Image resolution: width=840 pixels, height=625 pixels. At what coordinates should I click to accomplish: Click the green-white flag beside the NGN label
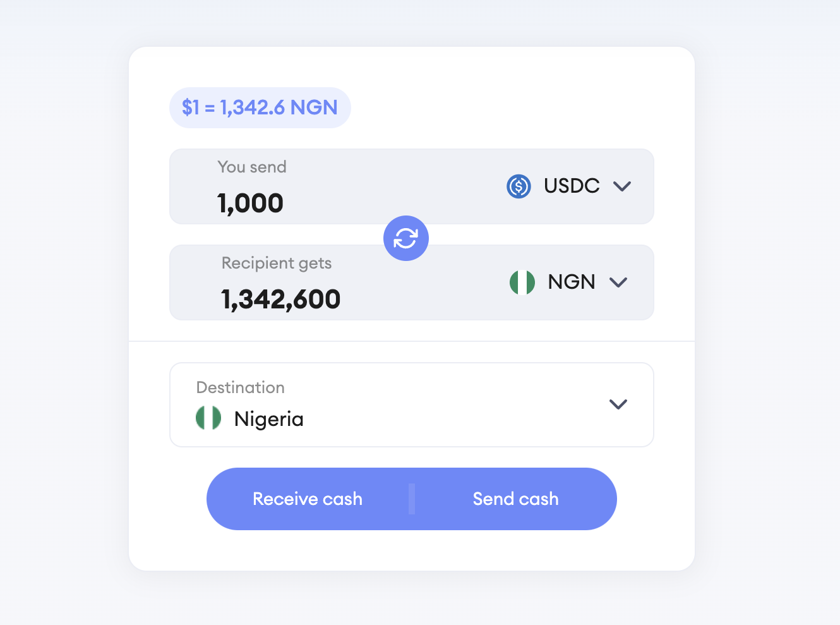tap(522, 282)
